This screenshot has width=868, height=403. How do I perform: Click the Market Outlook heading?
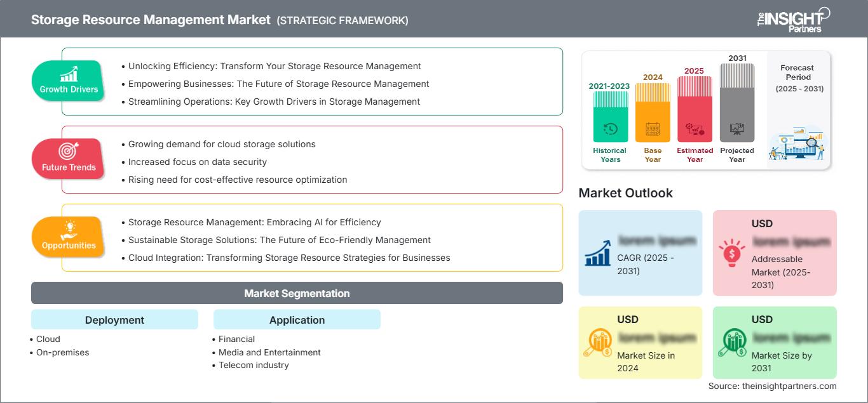click(625, 193)
